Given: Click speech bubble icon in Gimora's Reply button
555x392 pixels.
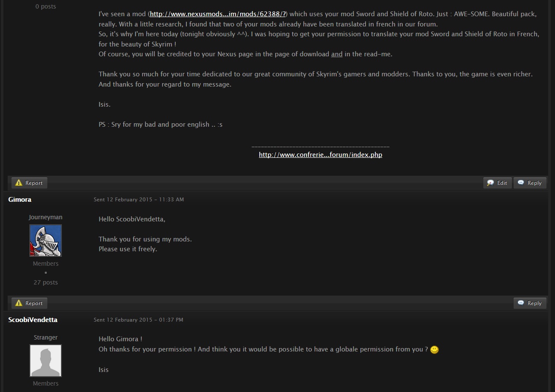Looking at the screenshot, I should (x=521, y=303).
